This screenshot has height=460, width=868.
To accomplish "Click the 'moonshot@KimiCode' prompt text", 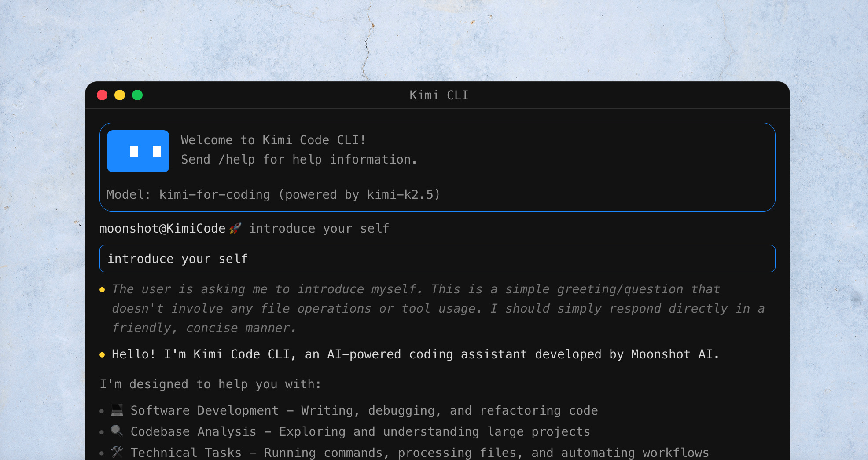I will coord(162,228).
